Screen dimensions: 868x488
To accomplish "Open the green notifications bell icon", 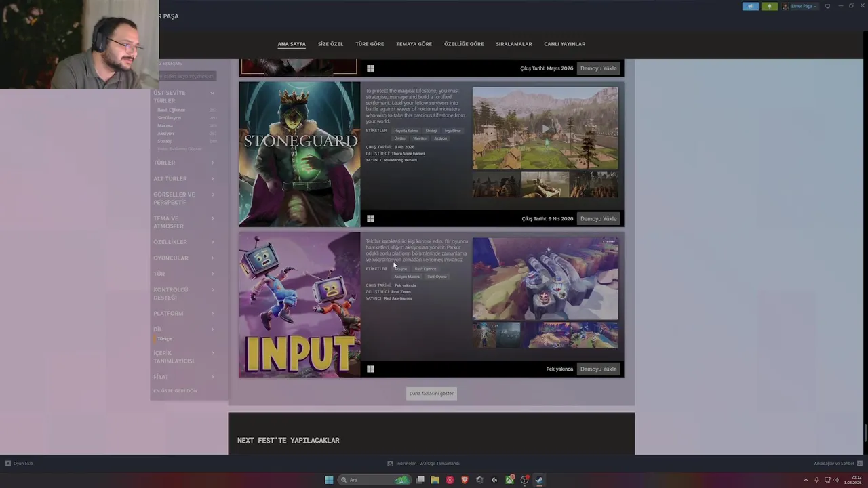I will coord(770,6).
